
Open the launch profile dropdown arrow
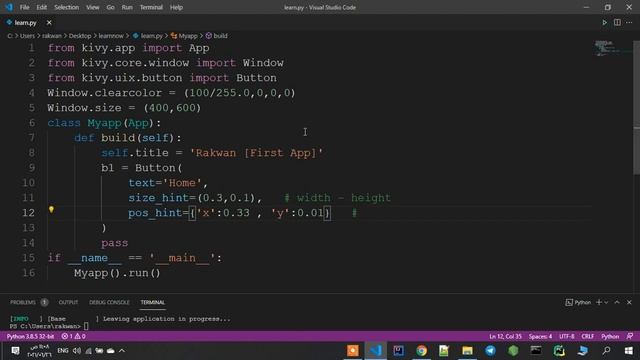(x=606, y=302)
